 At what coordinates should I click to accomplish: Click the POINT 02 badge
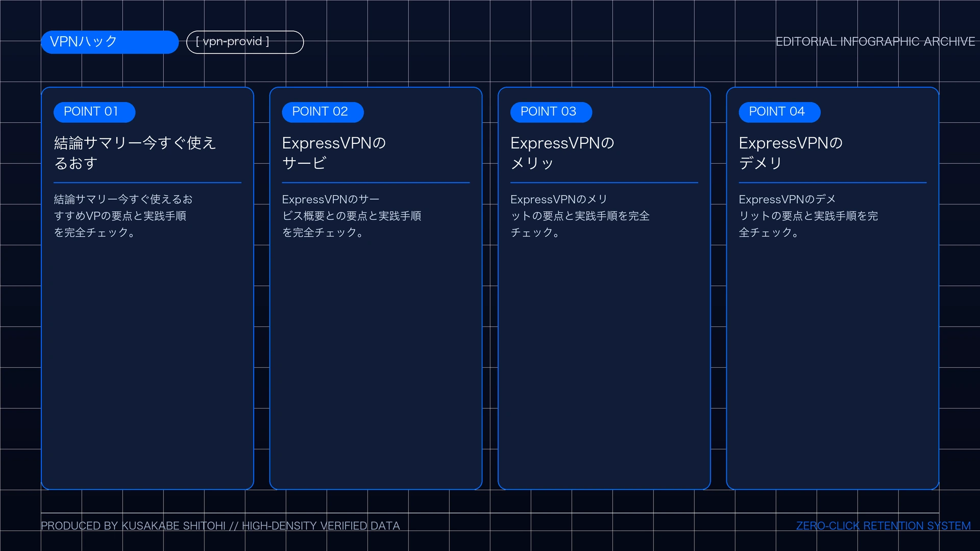coord(323,112)
